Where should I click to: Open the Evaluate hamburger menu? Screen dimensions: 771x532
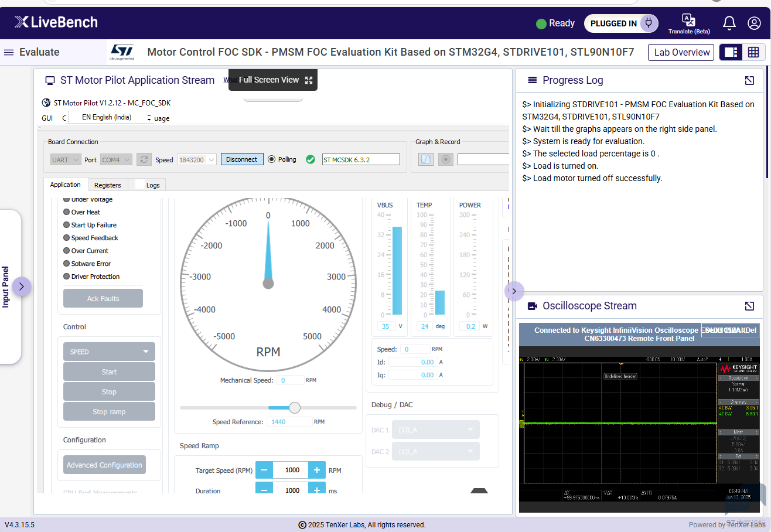point(9,52)
